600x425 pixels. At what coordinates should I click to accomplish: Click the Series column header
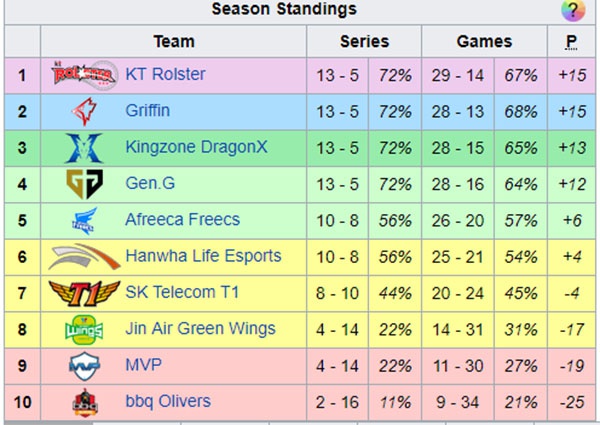click(x=364, y=41)
